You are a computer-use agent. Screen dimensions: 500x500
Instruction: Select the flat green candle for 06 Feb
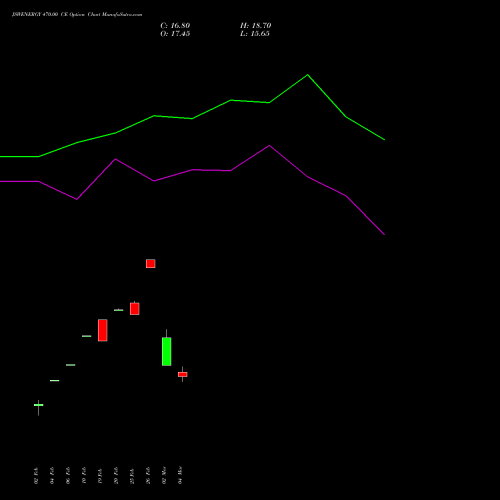(71, 365)
